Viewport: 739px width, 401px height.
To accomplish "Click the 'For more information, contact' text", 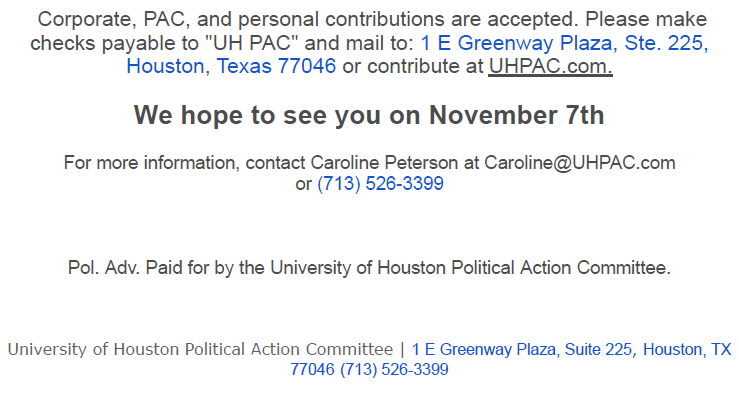I will pyautogui.click(x=185, y=163).
